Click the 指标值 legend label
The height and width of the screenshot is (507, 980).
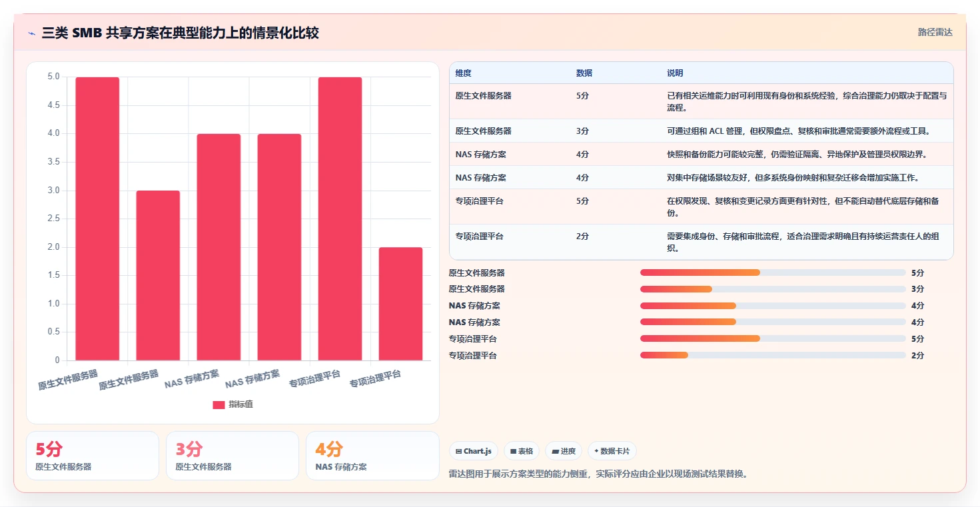pyautogui.click(x=241, y=404)
